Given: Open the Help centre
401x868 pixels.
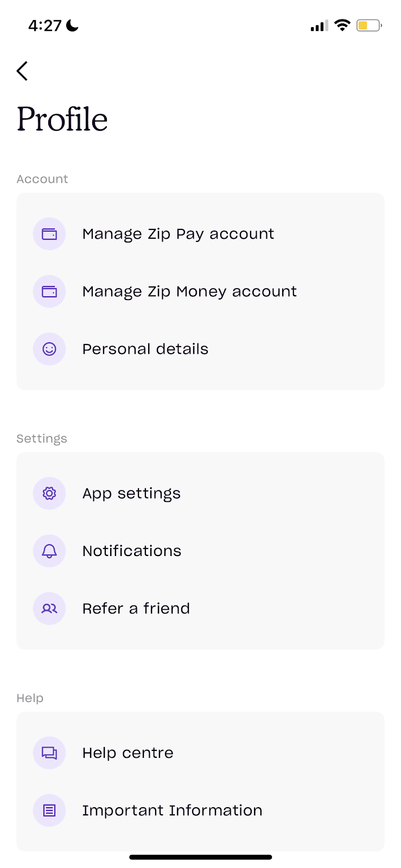Looking at the screenshot, I should (x=128, y=752).
